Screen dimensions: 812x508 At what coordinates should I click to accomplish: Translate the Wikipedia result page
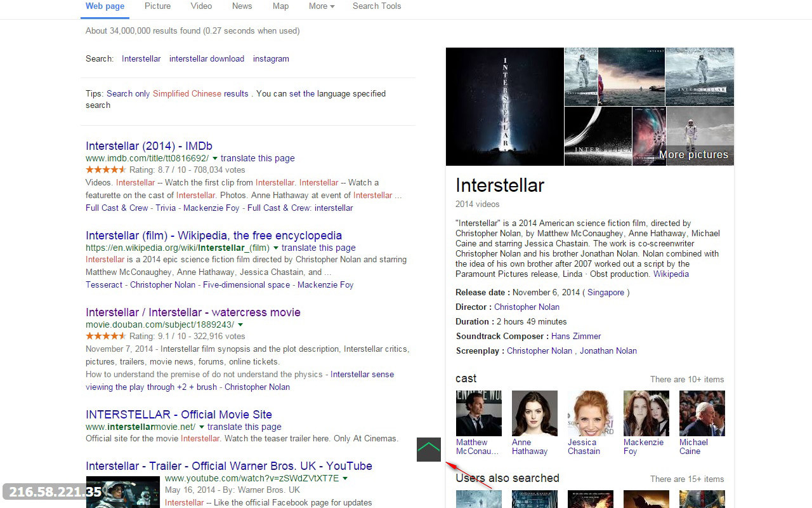point(318,248)
